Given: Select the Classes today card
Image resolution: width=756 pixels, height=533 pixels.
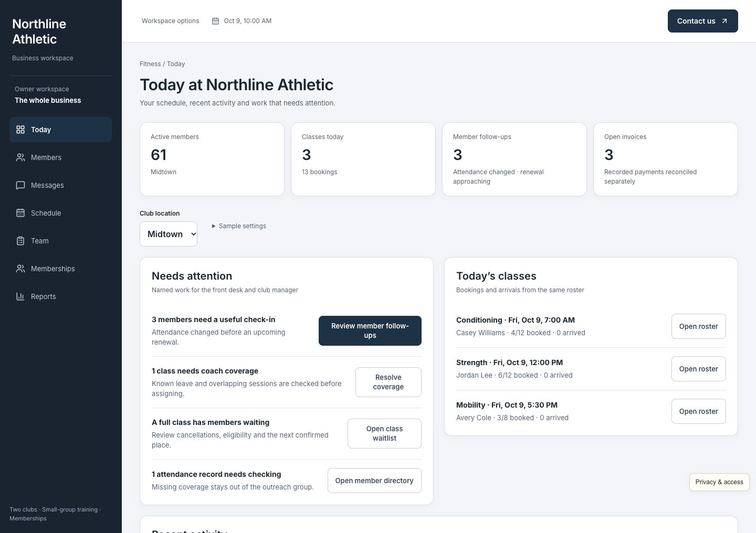Looking at the screenshot, I should click(x=363, y=159).
